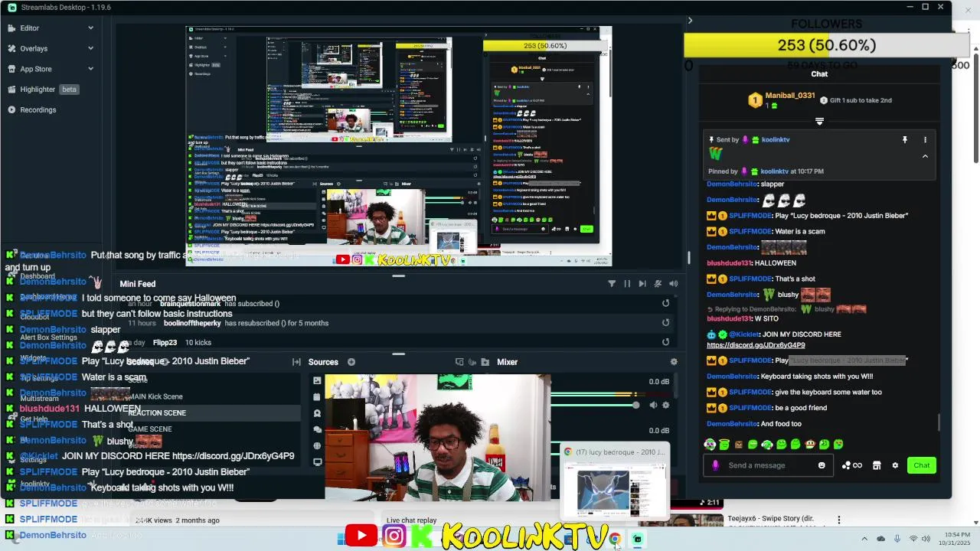Expand the chat leaderboard chevron

(819, 121)
